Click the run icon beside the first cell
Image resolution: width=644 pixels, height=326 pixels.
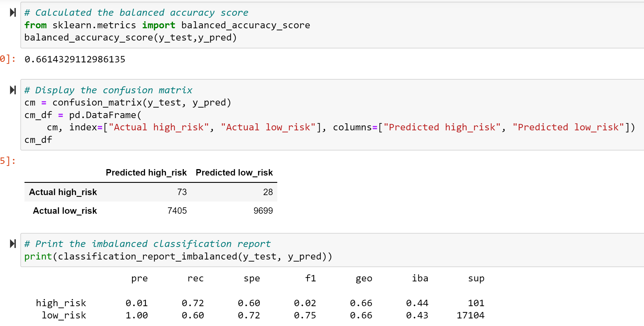pyautogui.click(x=12, y=13)
